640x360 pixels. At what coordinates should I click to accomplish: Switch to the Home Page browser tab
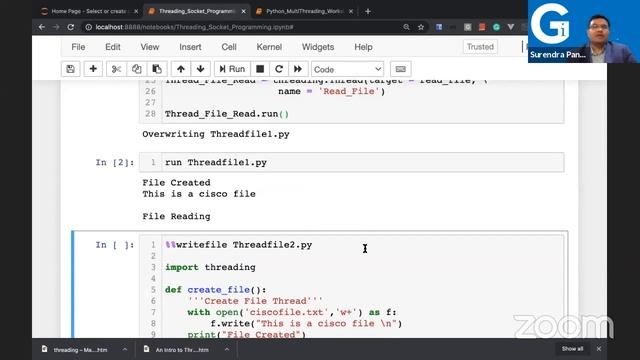click(x=89, y=11)
